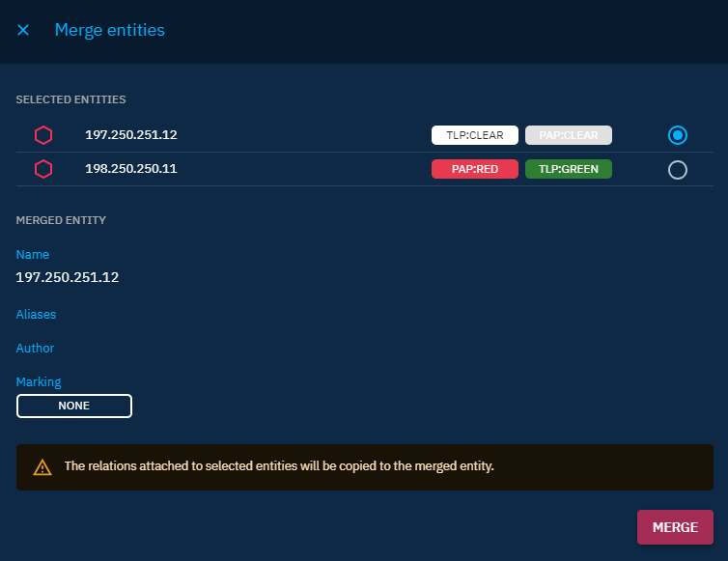The width and height of the screenshot is (728, 561).
Task: Click the 198.250.250.11 entity row name
Action: (x=131, y=169)
